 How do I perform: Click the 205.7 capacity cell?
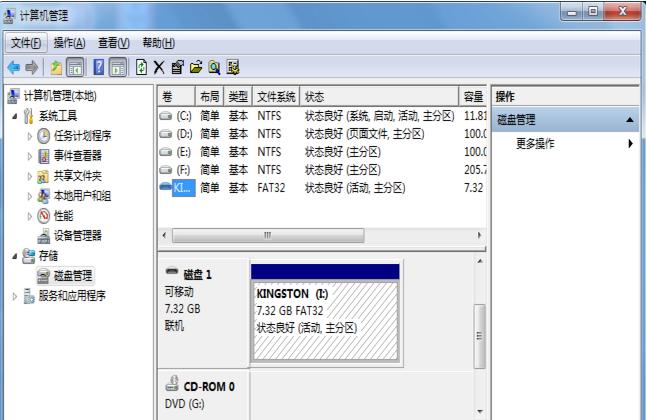[475, 170]
